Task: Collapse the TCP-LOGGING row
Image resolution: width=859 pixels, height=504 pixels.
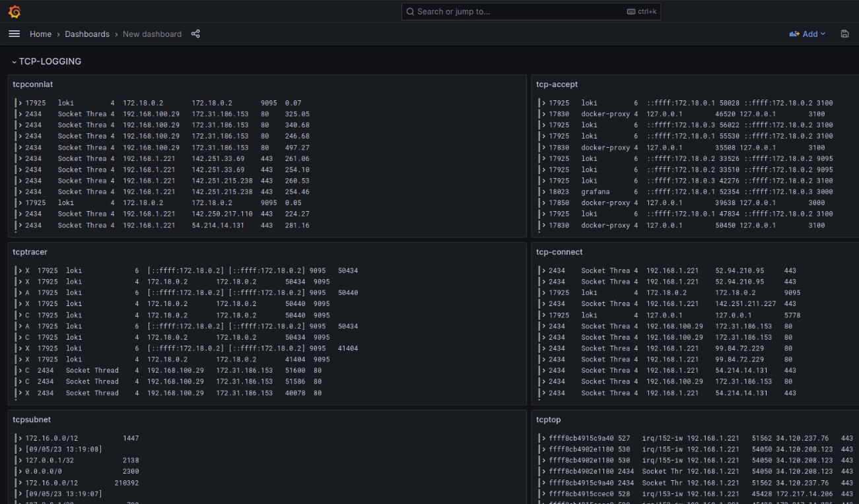Action: click(15, 61)
